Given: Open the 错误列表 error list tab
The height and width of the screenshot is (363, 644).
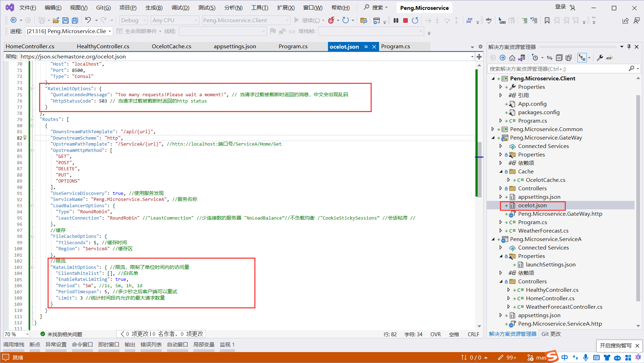Looking at the screenshot, I should click(151, 345).
